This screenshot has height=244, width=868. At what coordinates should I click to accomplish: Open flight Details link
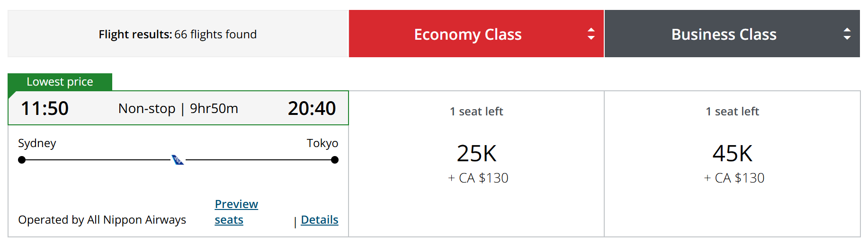tap(319, 220)
